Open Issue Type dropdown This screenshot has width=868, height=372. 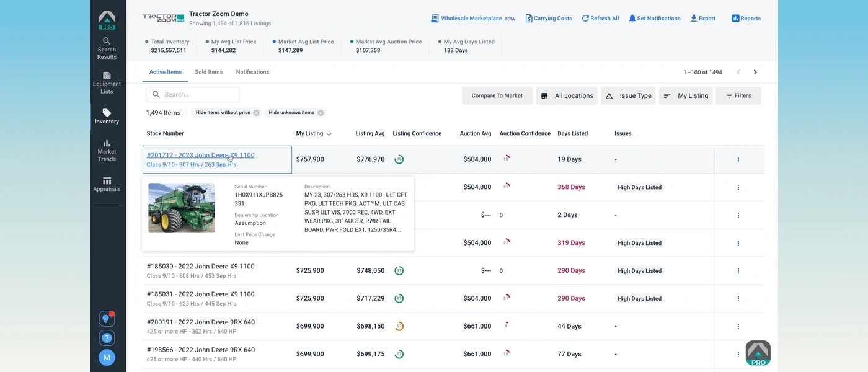click(628, 95)
